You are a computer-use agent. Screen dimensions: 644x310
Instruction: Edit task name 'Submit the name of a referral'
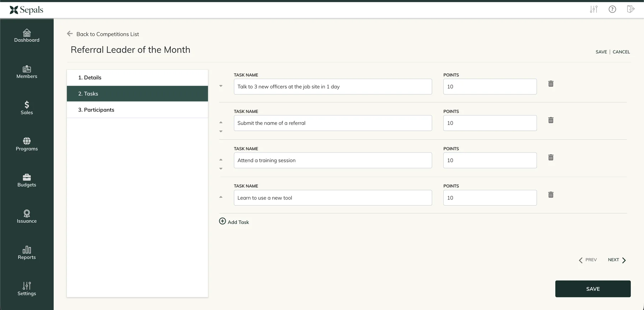coord(333,123)
